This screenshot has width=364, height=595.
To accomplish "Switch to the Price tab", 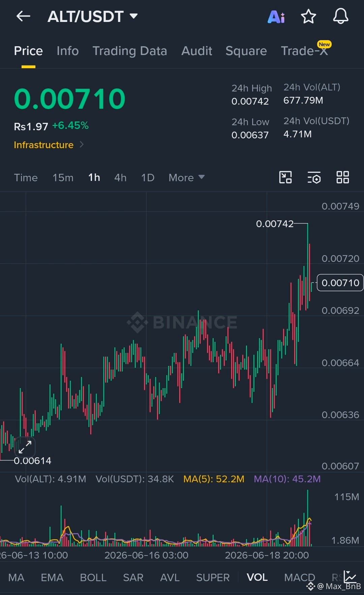I will click(28, 51).
